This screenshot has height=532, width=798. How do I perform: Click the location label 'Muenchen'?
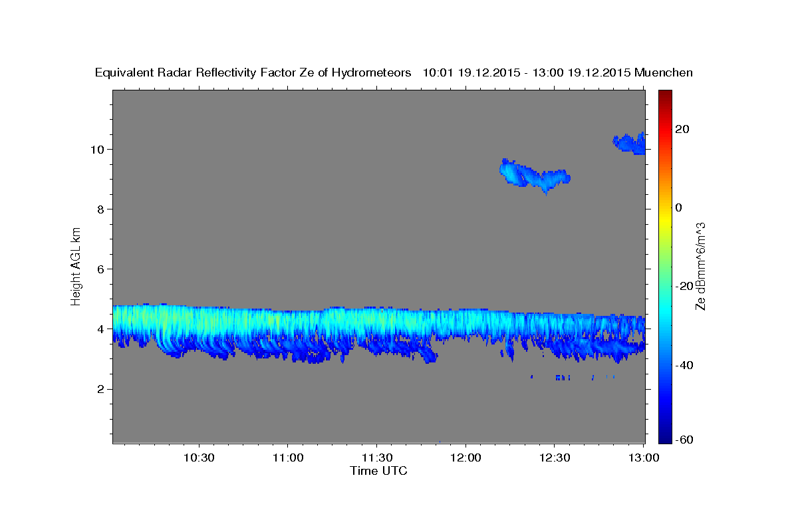tap(664, 73)
